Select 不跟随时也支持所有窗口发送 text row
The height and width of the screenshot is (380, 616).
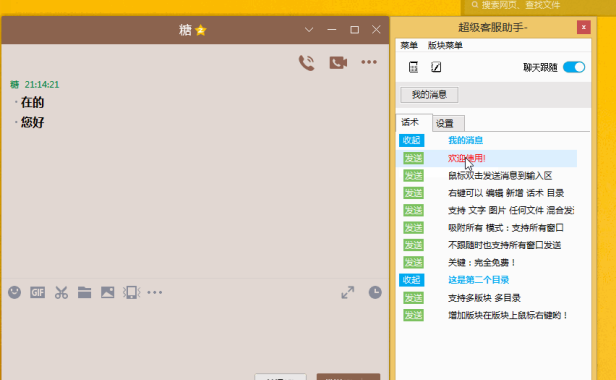[504, 245]
